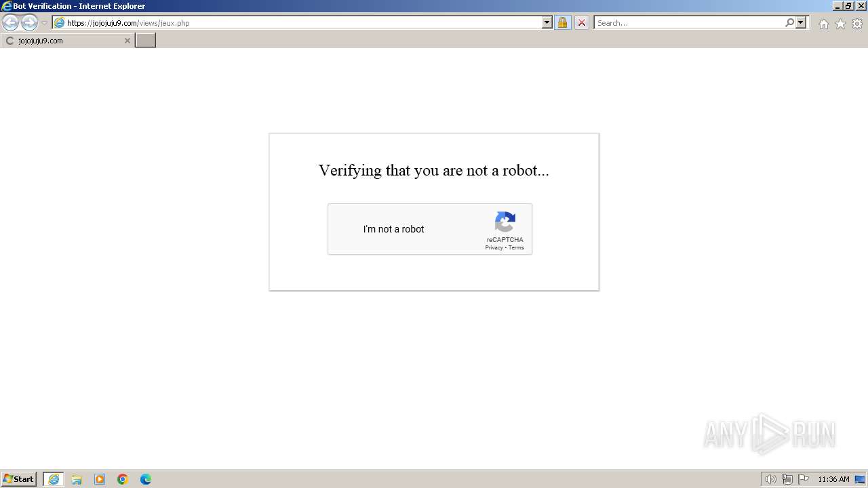Start search with the magnifier icon
868x488 pixels.
click(789, 23)
